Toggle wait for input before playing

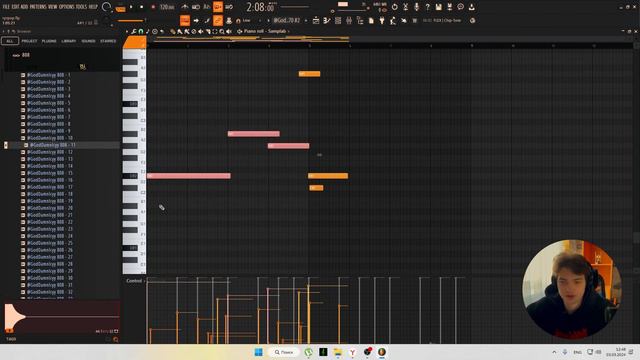tap(196, 7)
